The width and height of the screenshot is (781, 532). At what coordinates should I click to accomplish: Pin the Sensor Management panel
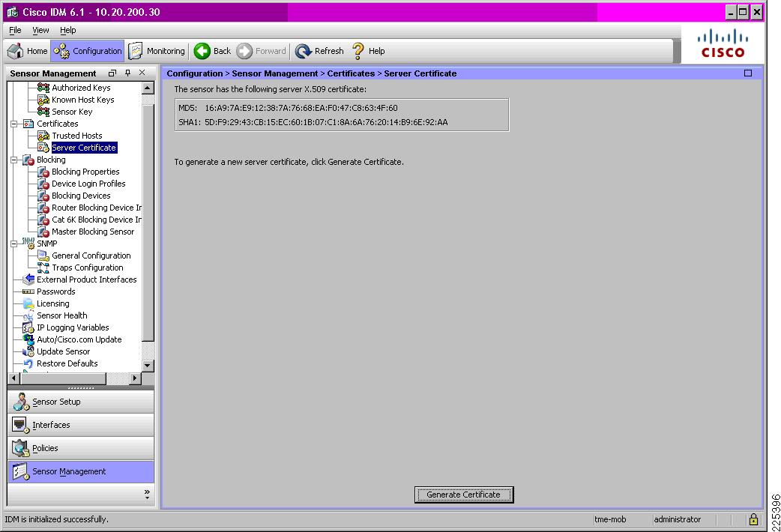pos(127,73)
